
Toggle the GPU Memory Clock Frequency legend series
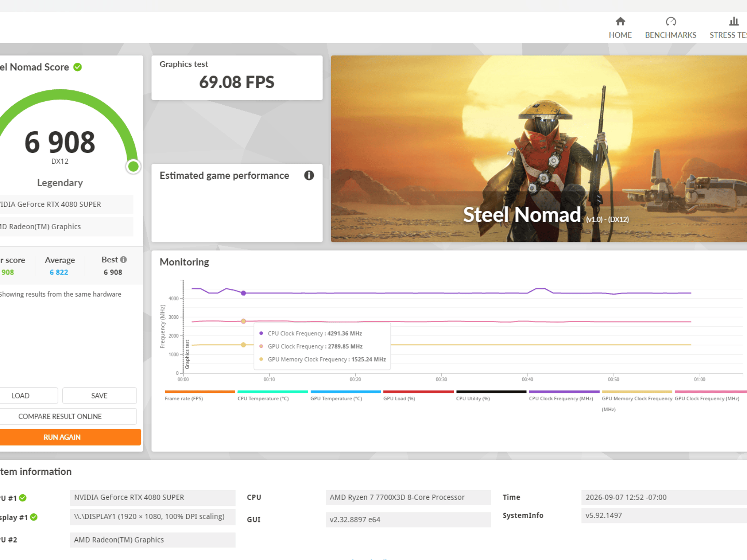637,401
